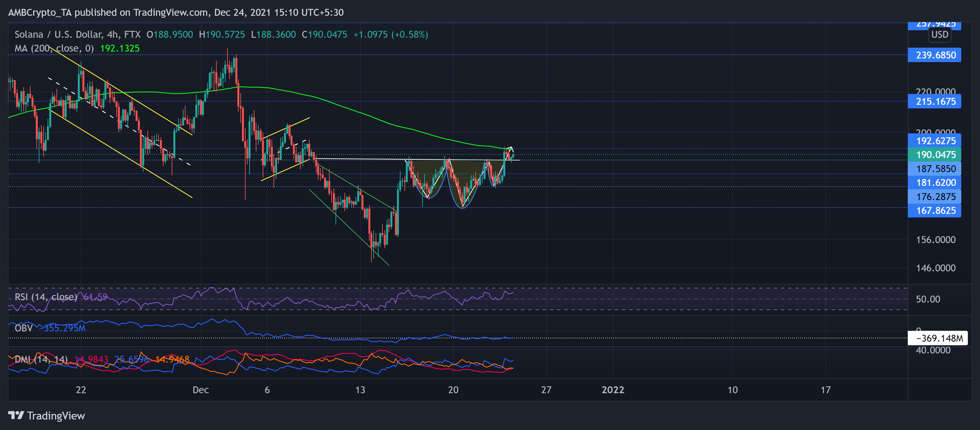
Task: Click the TradingView logo icon
Action: (x=16, y=415)
